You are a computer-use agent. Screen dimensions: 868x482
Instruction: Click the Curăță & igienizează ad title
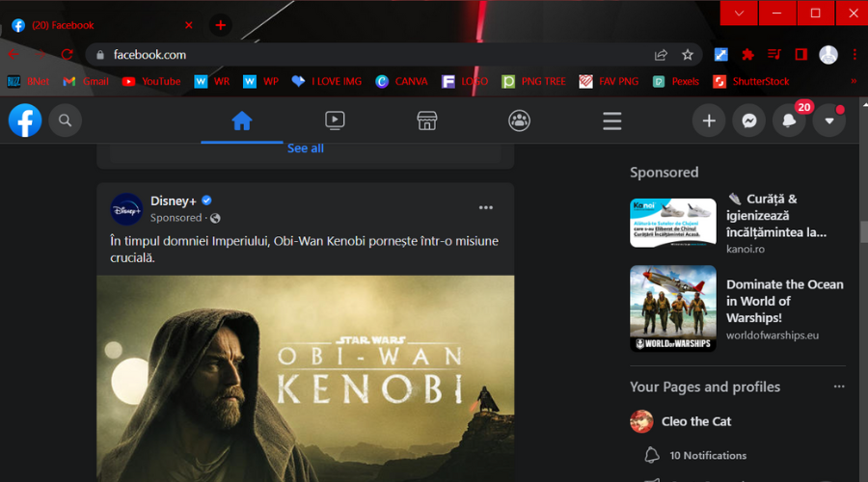(777, 215)
